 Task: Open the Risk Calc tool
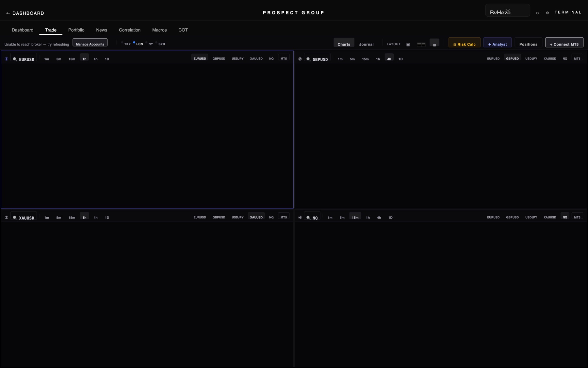coord(464,43)
